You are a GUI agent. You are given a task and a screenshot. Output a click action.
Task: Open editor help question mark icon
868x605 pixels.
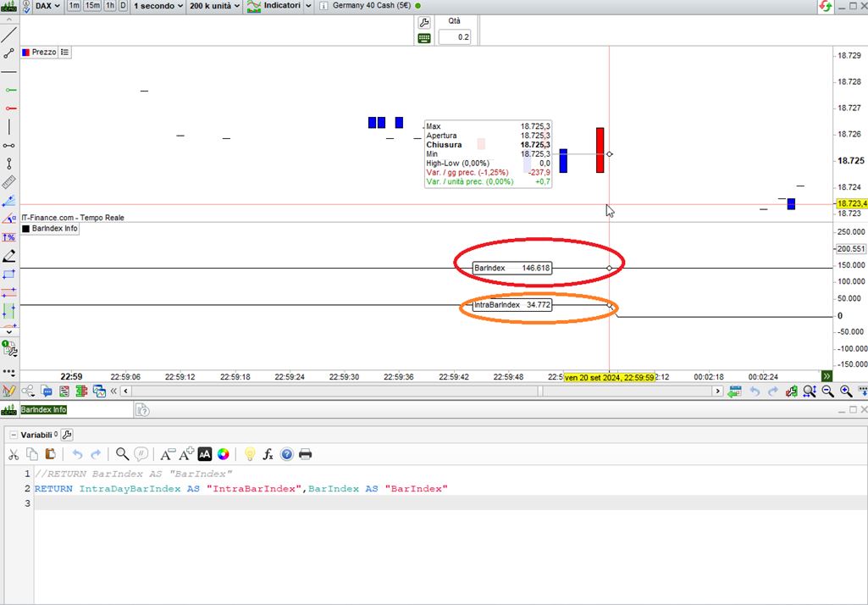287,455
